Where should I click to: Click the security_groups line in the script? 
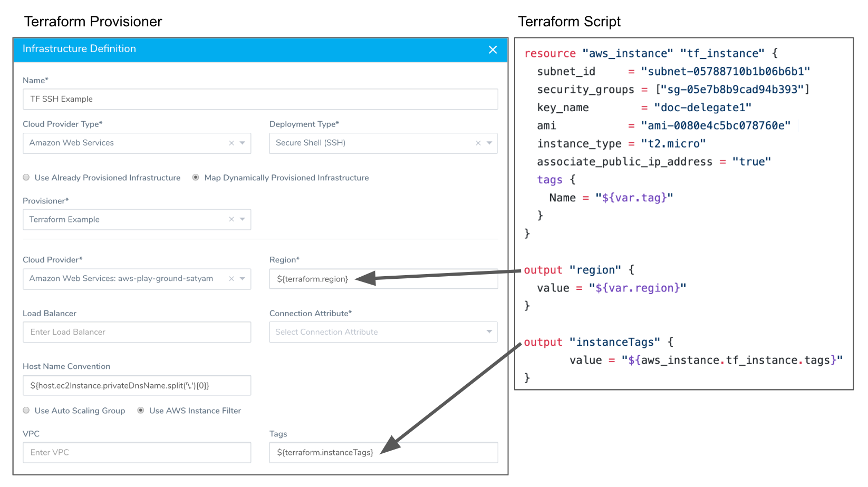(x=673, y=90)
